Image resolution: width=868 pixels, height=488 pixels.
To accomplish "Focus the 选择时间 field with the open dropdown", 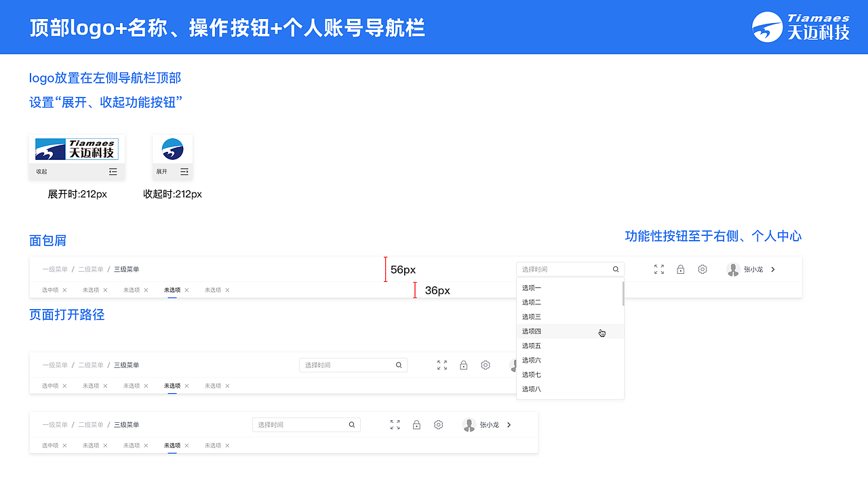I will (570, 269).
